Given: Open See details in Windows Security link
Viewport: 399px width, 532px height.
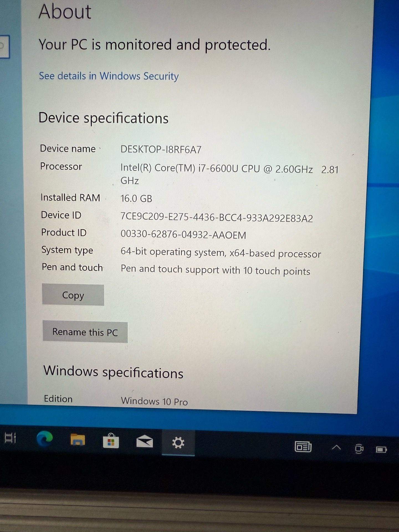Looking at the screenshot, I should [x=109, y=76].
